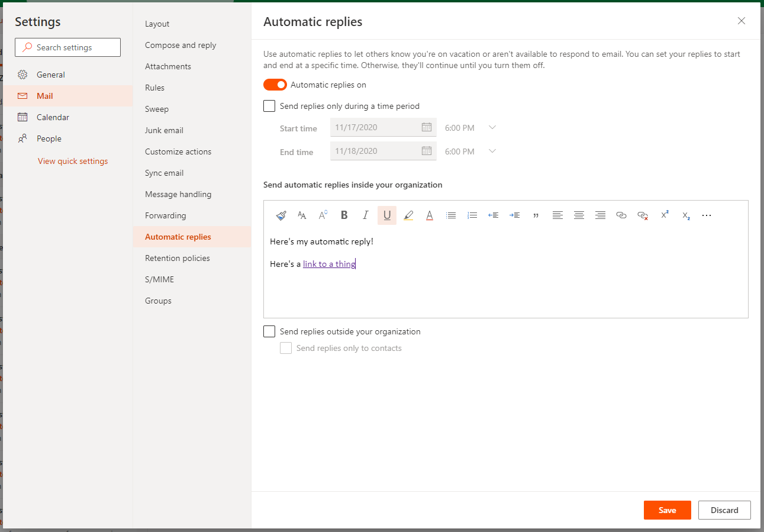Apply quote formatting

coord(536,215)
